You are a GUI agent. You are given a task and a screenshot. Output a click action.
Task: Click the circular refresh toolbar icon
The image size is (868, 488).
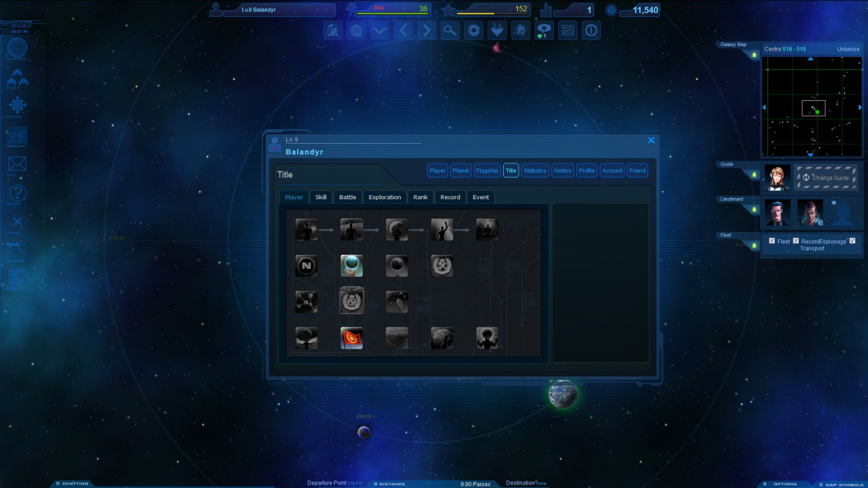point(473,30)
